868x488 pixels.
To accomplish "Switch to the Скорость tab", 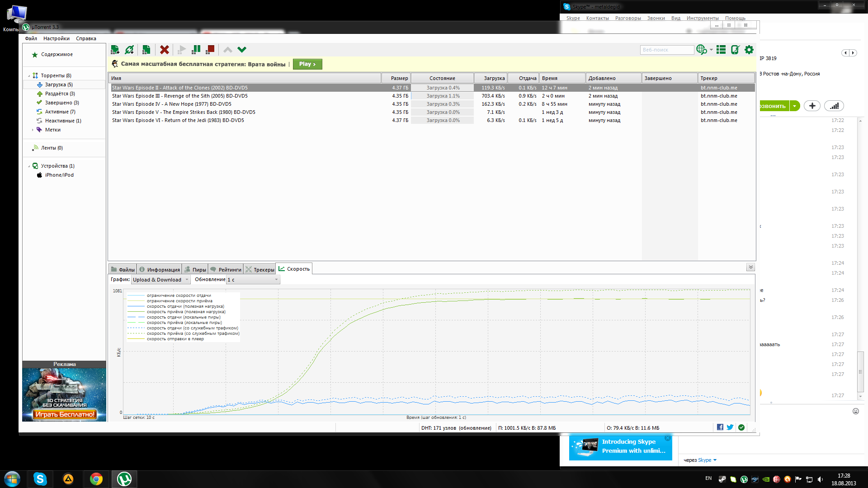I will click(294, 269).
